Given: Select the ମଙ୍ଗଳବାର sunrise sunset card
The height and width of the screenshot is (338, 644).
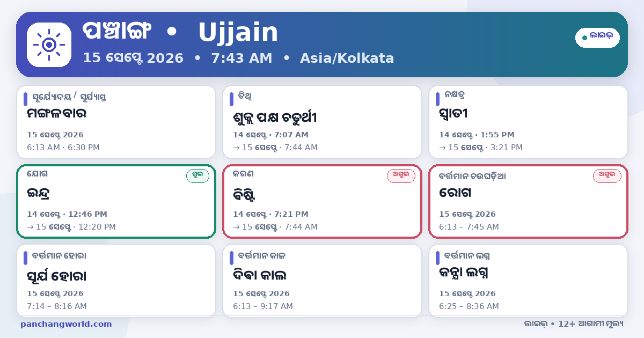Looking at the screenshot, I should [116, 122].
